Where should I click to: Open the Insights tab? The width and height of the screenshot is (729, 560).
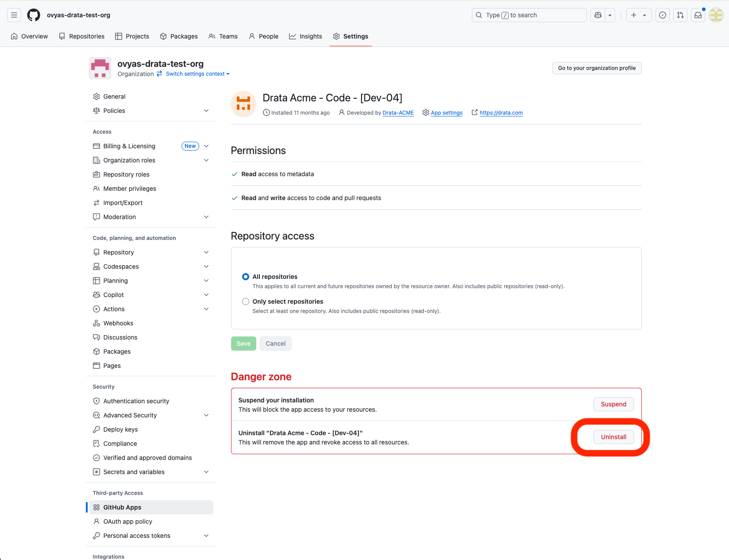[305, 36]
